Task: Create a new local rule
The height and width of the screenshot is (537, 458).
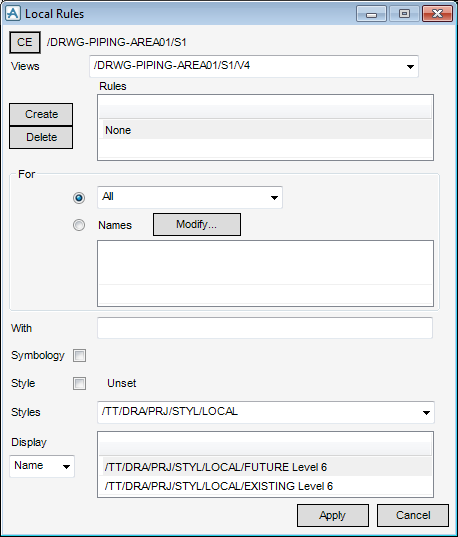Action: click(x=41, y=114)
